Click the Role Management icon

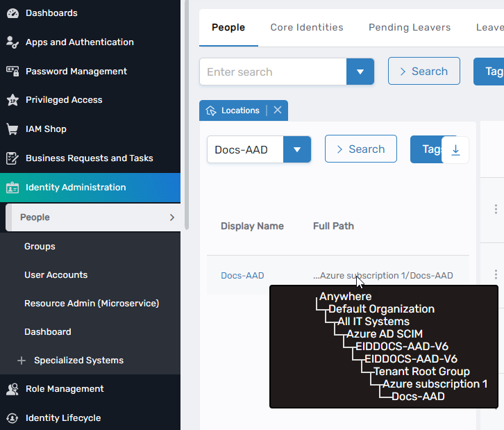click(12, 389)
